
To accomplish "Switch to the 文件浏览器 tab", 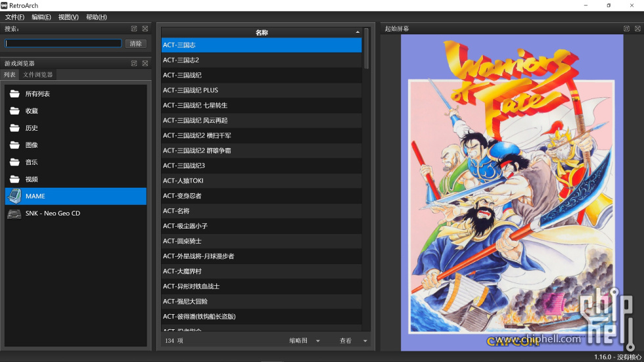I will click(x=37, y=75).
